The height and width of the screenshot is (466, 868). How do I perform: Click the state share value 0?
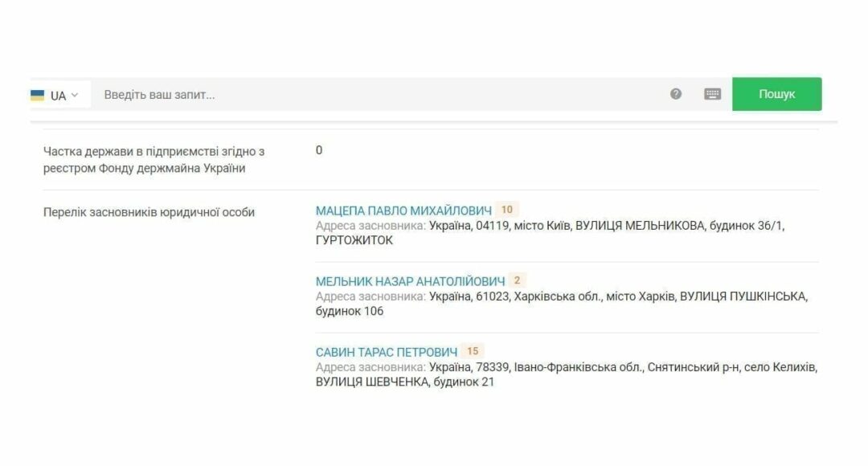(x=319, y=150)
